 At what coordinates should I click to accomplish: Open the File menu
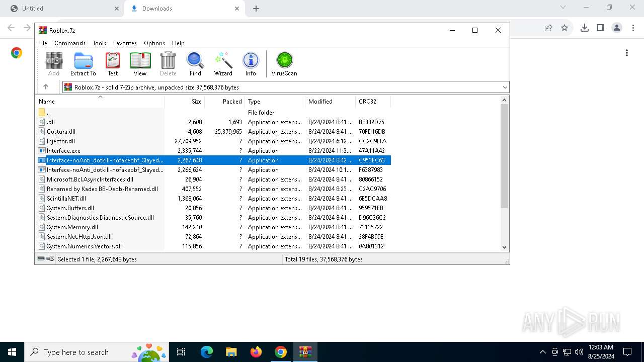coord(43,43)
